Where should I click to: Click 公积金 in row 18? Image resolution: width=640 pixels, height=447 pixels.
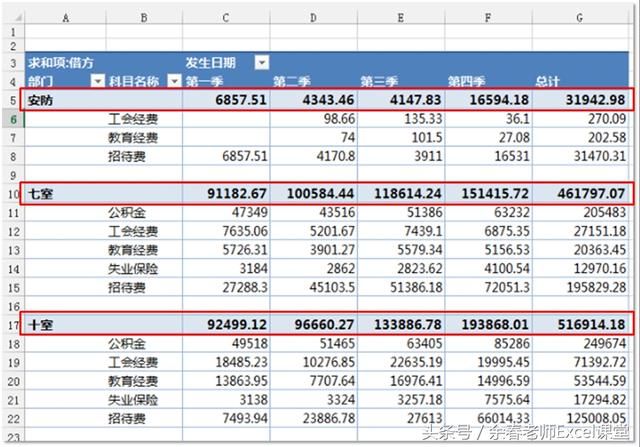[127, 344]
